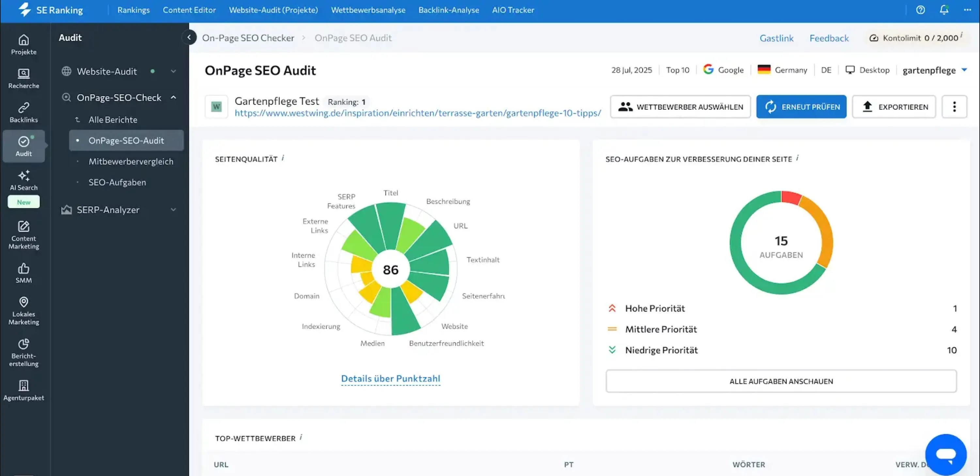Click the info icon next to Top-Wettbewerber
Image resolution: width=980 pixels, height=476 pixels.
tap(301, 437)
